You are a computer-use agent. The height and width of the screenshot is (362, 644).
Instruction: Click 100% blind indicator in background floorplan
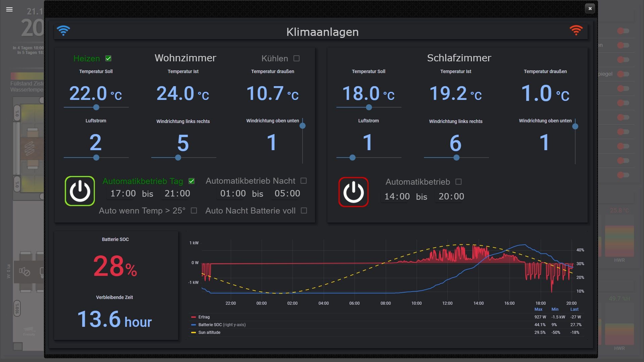pos(17,308)
